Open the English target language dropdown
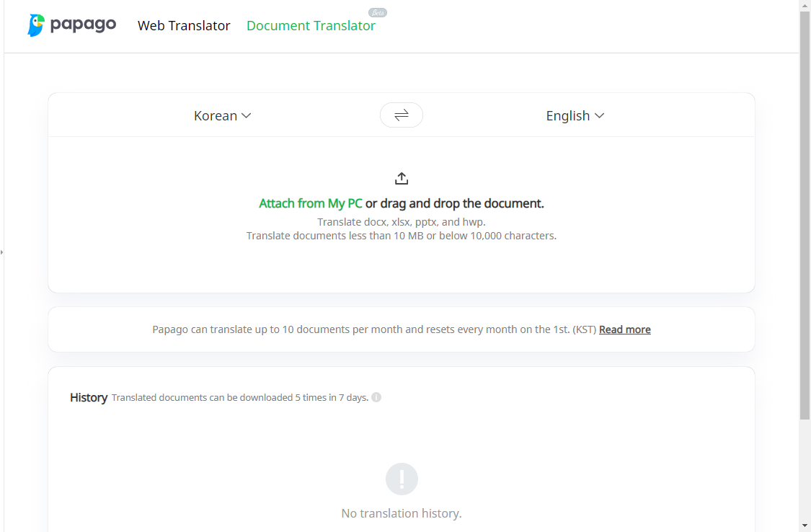The height and width of the screenshot is (532, 811). (575, 116)
